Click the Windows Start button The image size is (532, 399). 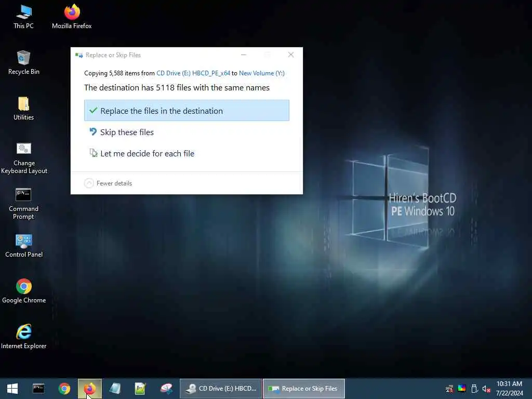tap(12, 389)
